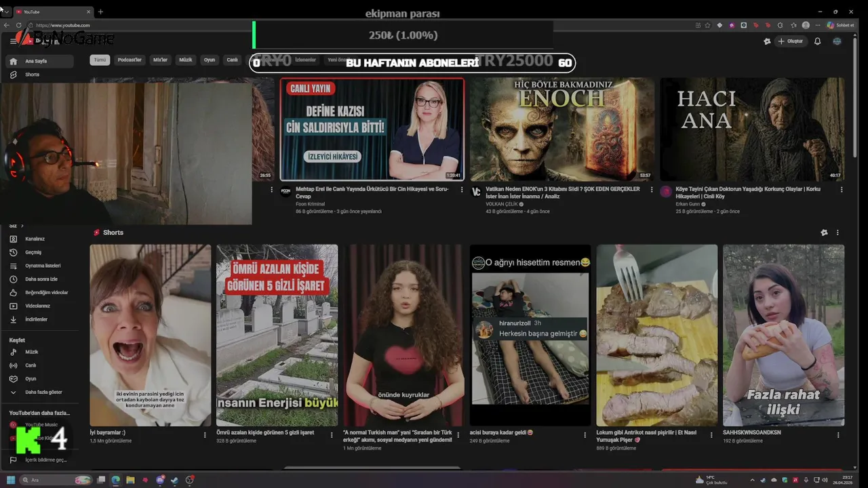
Task: Open Kanalınız in the sidebar
Action: tap(39, 239)
